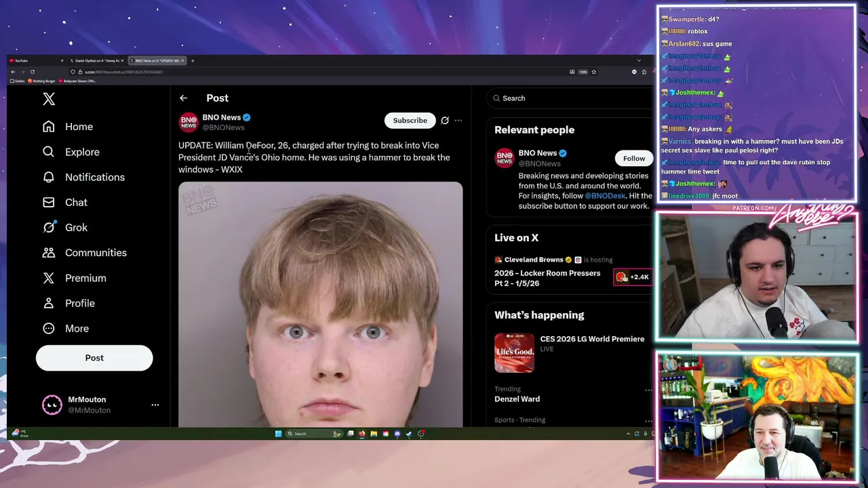This screenshot has width=868, height=488.
Task: Switch to the YouTube browser tab
Action: (35, 60)
